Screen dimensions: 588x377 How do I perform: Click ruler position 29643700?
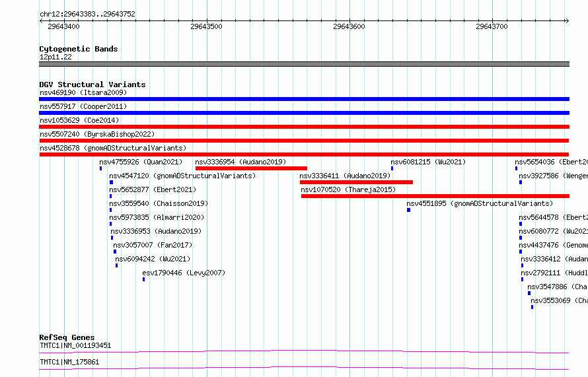[x=492, y=26]
